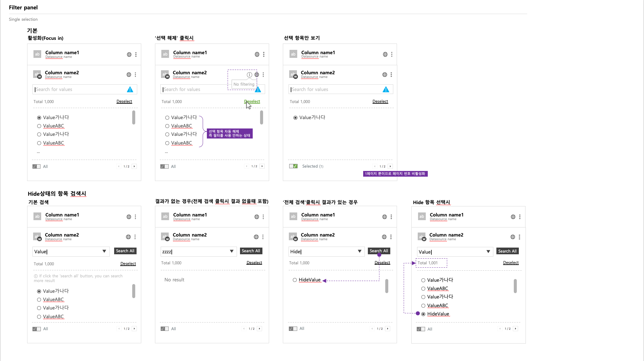This screenshot has height=361, width=644.
Task: Click the info icon above No filtering tooltip
Action: point(249,75)
